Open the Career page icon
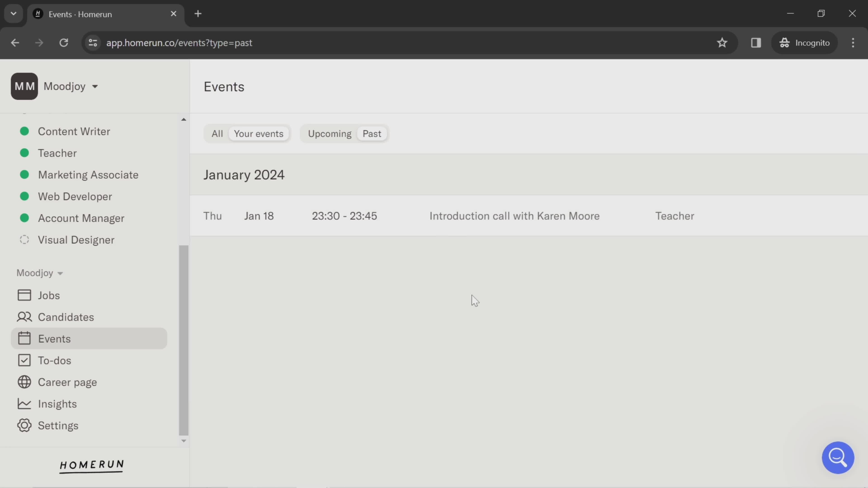 click(x=23, y=382)
